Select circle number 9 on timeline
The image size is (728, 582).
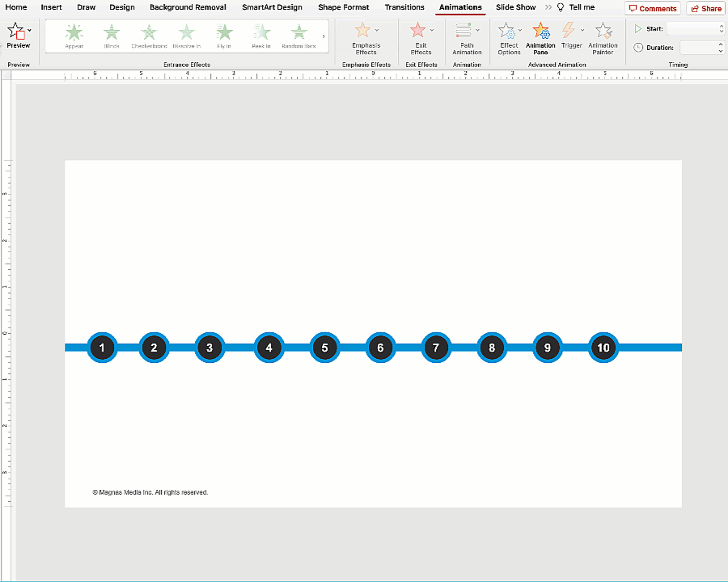pyautogui.click(x=548, y=348)
